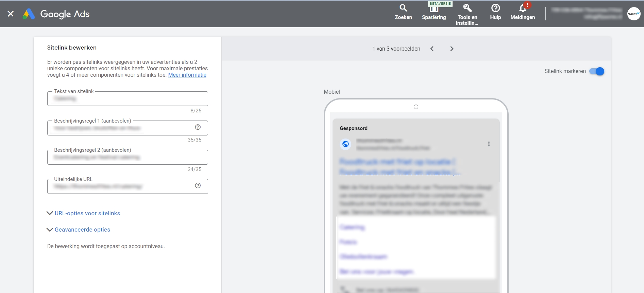Click help icon for Beschrijvingsregel 1
This screenshot has height=293, width=644.
(x=198, y=127)
